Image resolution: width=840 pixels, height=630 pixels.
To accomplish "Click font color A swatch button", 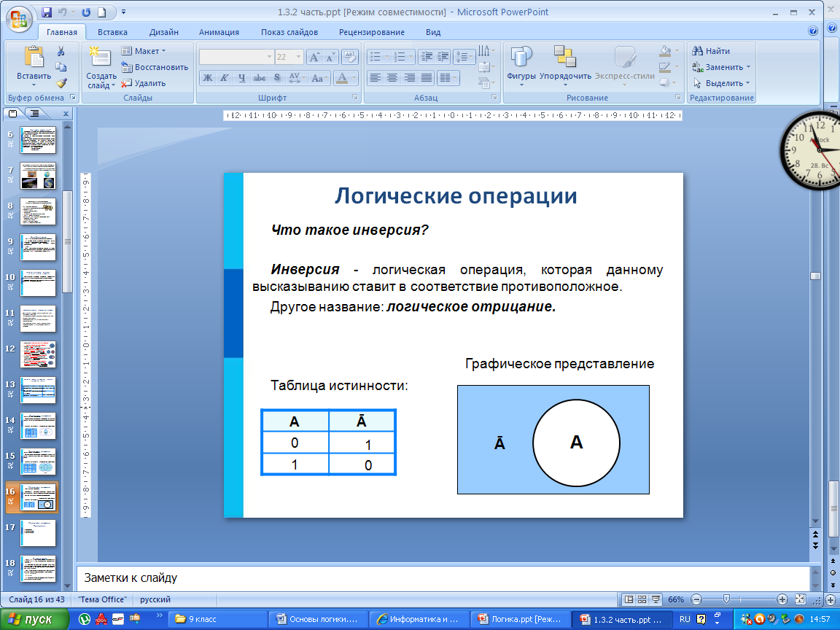I will (342, 78).
